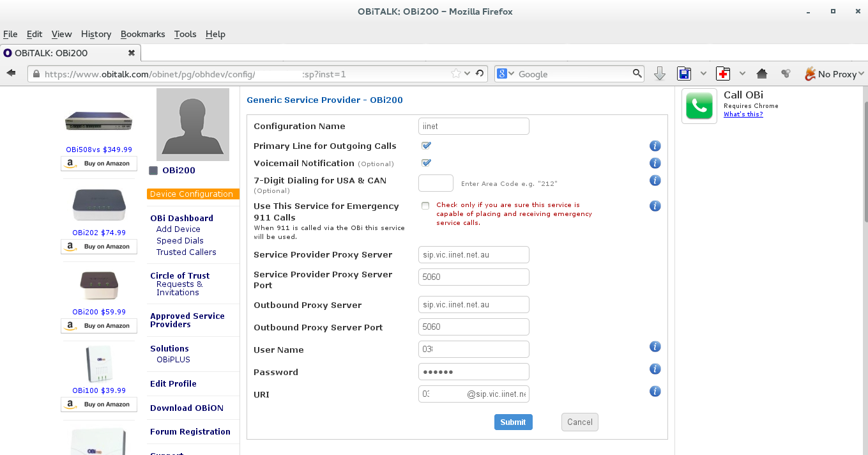The width and height of the screenshot is (868, 455).
Task: Open Device Configuration in sidebar
Action: [193, 194]
